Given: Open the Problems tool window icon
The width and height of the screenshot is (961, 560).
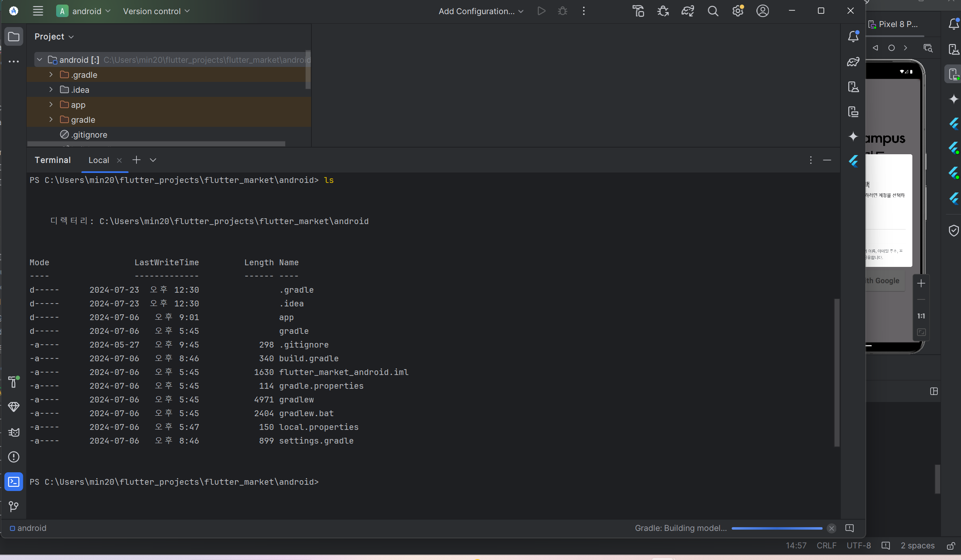Looking at the screenshot, I should (x=14, y=457).
